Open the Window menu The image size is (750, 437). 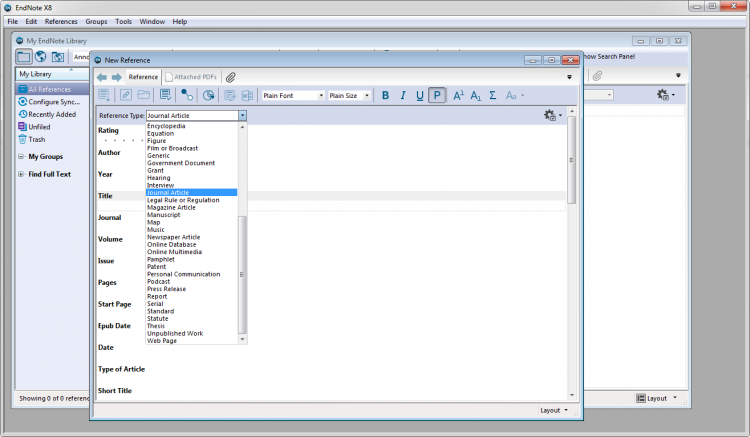(152, 22)
